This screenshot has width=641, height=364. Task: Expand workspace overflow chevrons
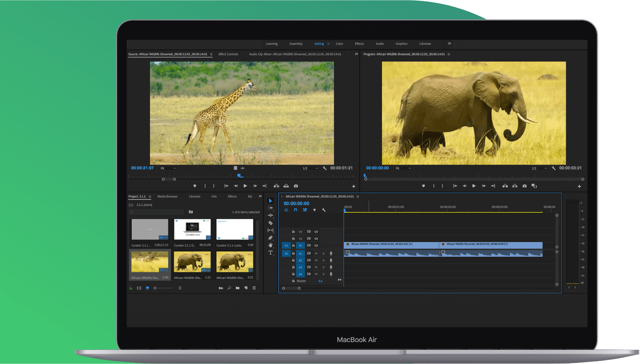[x=449, y=44]
